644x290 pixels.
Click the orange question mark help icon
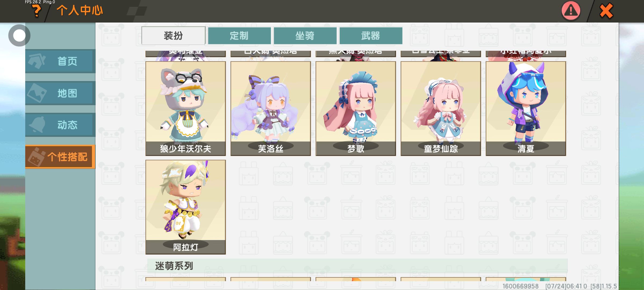[x=36, y=11]
